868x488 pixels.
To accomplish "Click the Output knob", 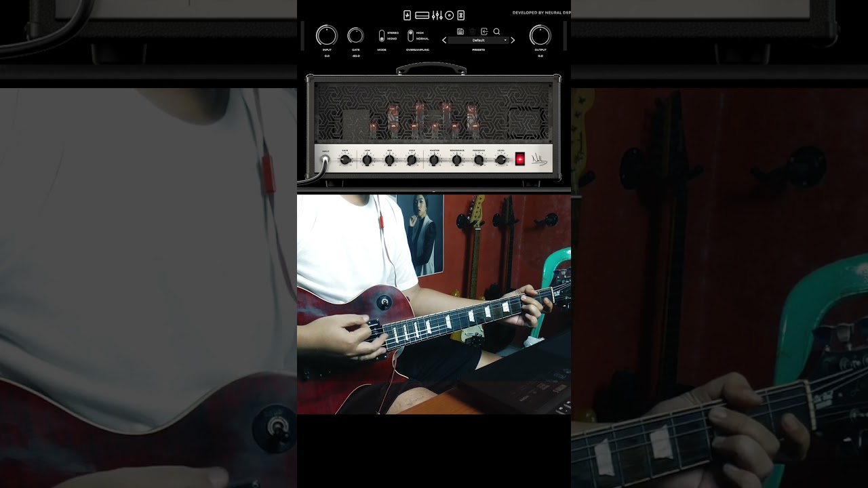I will pyautogui.click(x=540, y=35).
